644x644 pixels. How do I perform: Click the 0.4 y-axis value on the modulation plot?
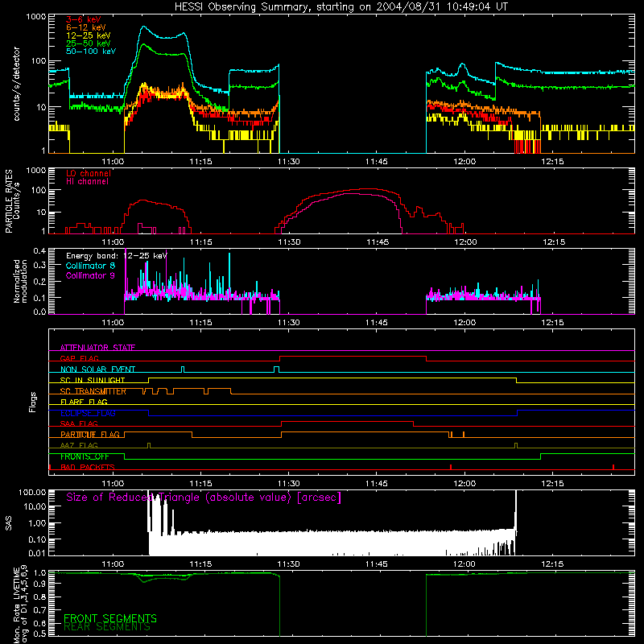(x=39, y=250)
